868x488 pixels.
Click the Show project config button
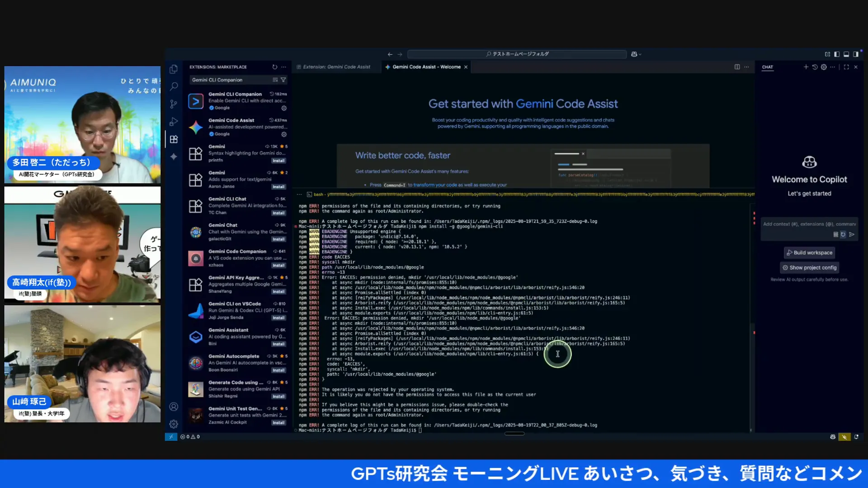pyautogui.click(x=809, y=267)
